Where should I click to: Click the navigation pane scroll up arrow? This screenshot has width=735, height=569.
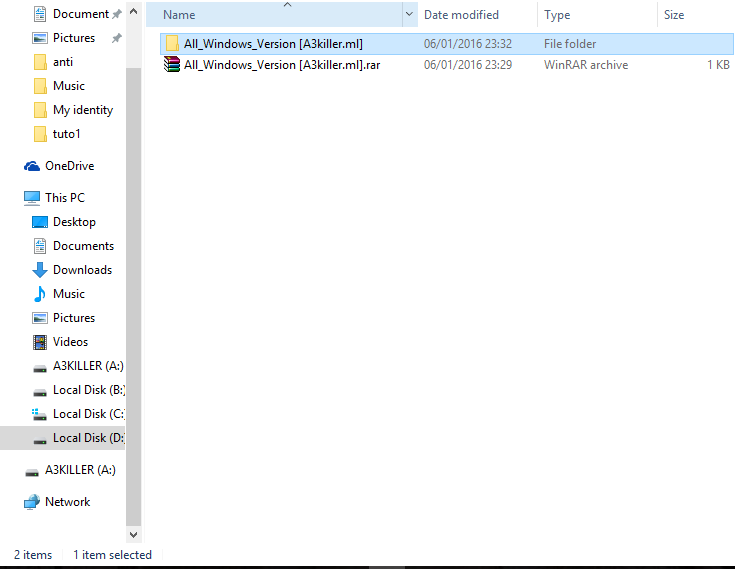point(134,11)
